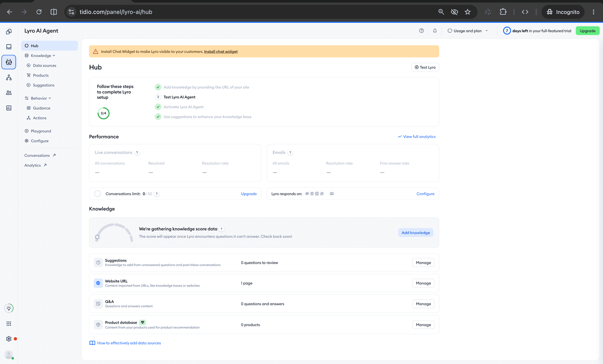Click Configure link for Lyro responds on
This screenshot has width=603, height=364.
(x=425, y=194)
